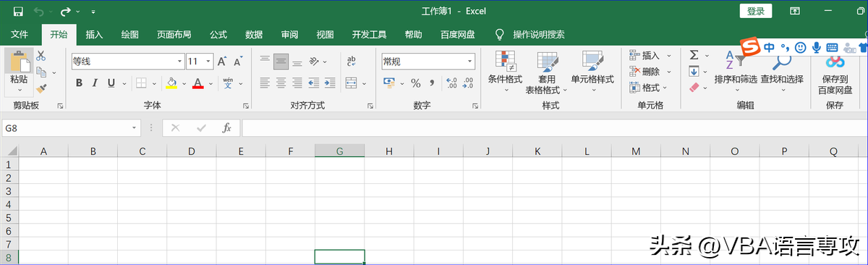Click the text orientation icon
The image size is (868, 265).
pyautogui.click(x=314, y=62)
